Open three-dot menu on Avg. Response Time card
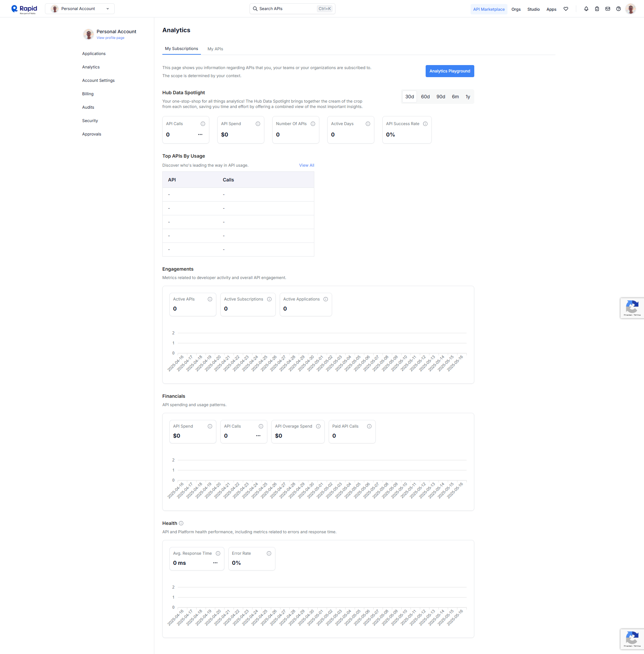 point(215,563)
